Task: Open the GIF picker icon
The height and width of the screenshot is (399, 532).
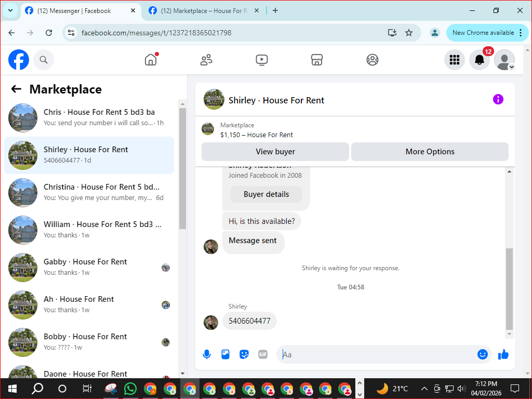Action: pyautogui.click(x=263, y=354)
